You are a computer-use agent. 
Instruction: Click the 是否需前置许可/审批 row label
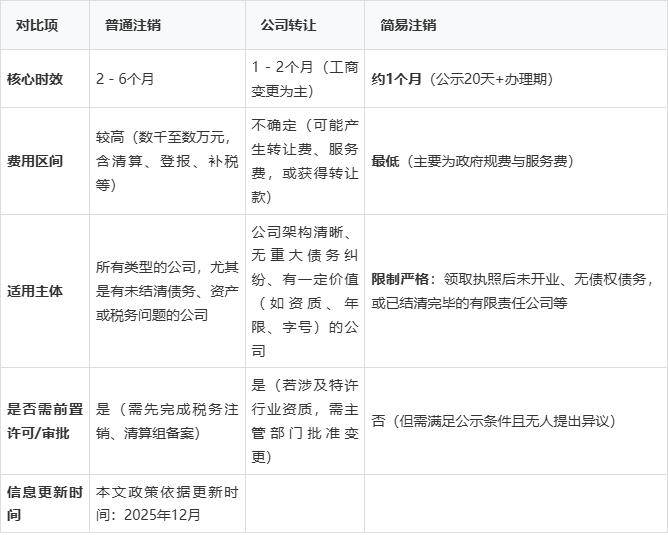point(45,421)
